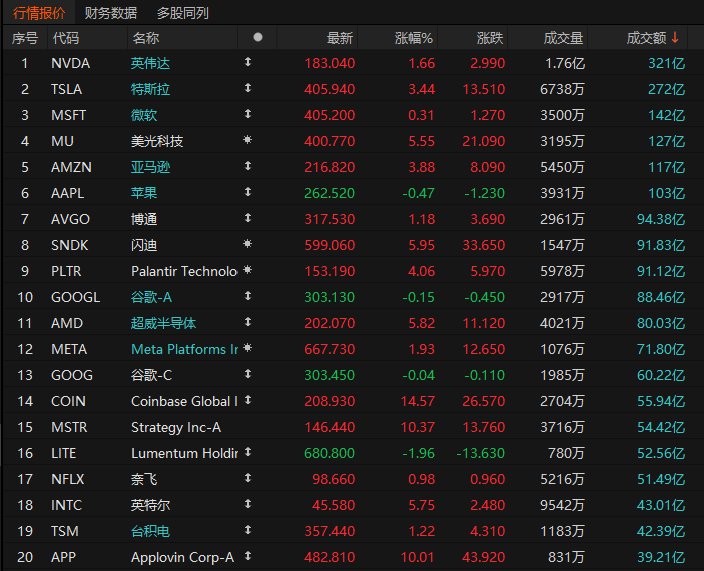
Task: Sort by the 最新 price header
Action: click(x=339, y=37)
